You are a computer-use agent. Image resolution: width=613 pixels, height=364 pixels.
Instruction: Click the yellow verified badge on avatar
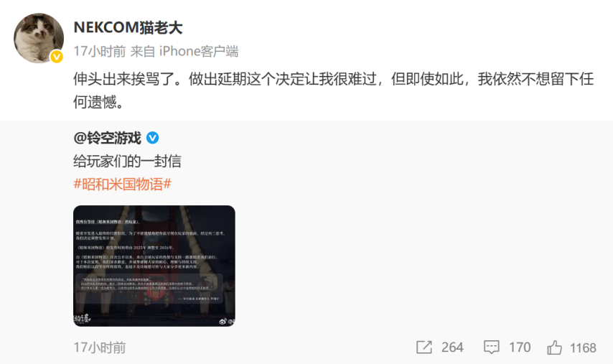point(57,57)
